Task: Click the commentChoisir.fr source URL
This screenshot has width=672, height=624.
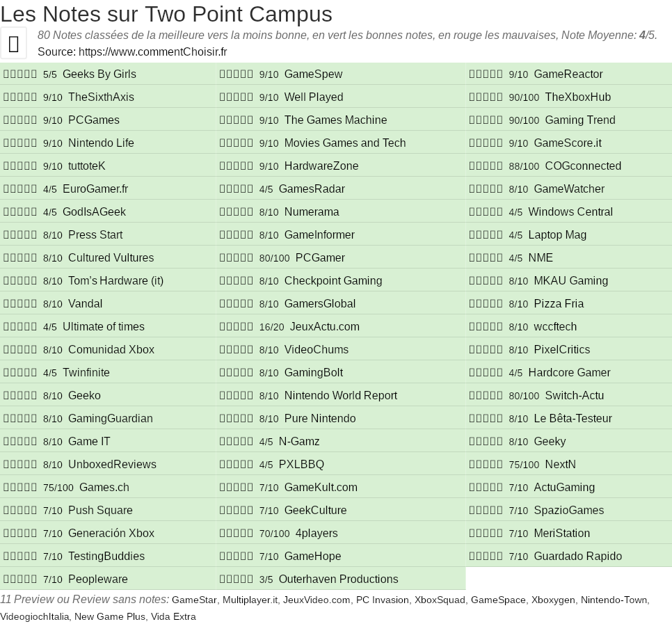Action: 152,52
